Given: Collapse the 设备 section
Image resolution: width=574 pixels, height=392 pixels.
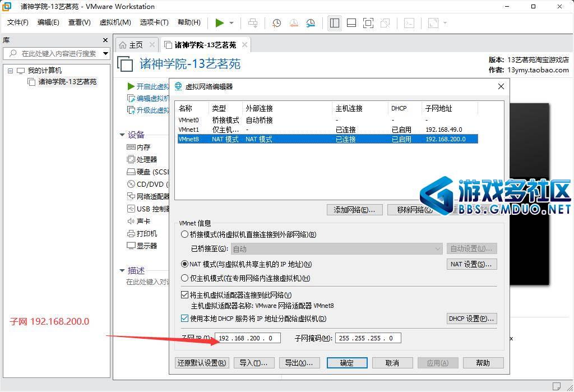Looking at the screenshot, I should click(122, 135).
